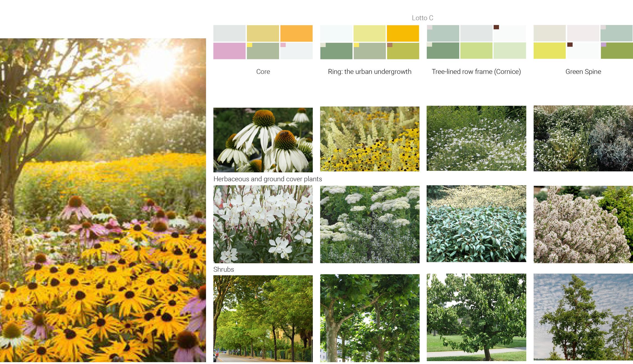Click the white gaura flowers photo
Viewport: 633px width, 364px height.
tap(263, 224)
